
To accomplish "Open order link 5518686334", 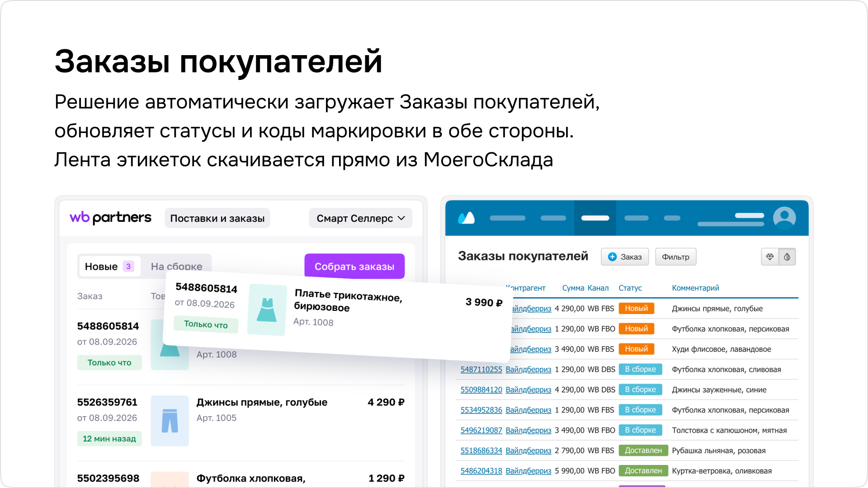I will pyautogui.click(x=481, y=450).
